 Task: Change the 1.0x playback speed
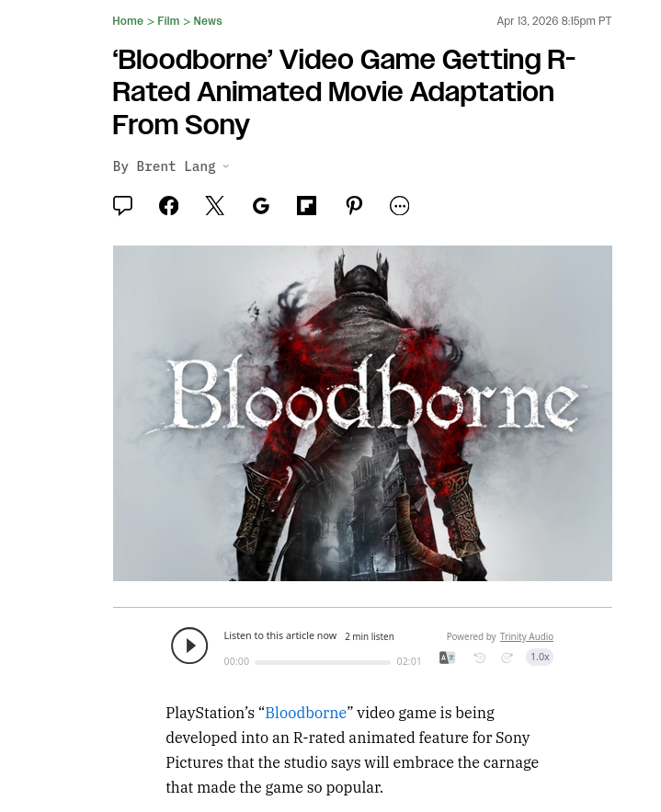click(540, 657)
